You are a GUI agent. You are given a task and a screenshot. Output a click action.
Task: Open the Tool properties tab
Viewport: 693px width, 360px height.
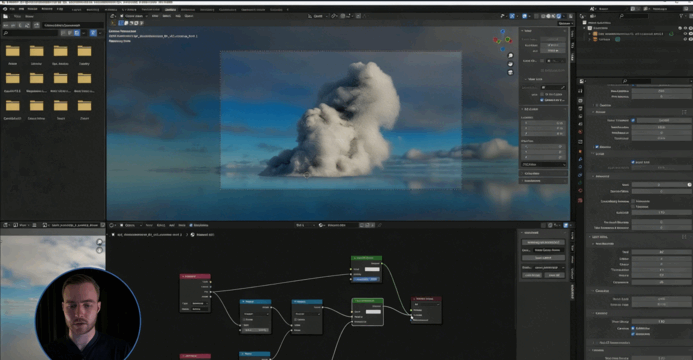(x=580, y=91)
